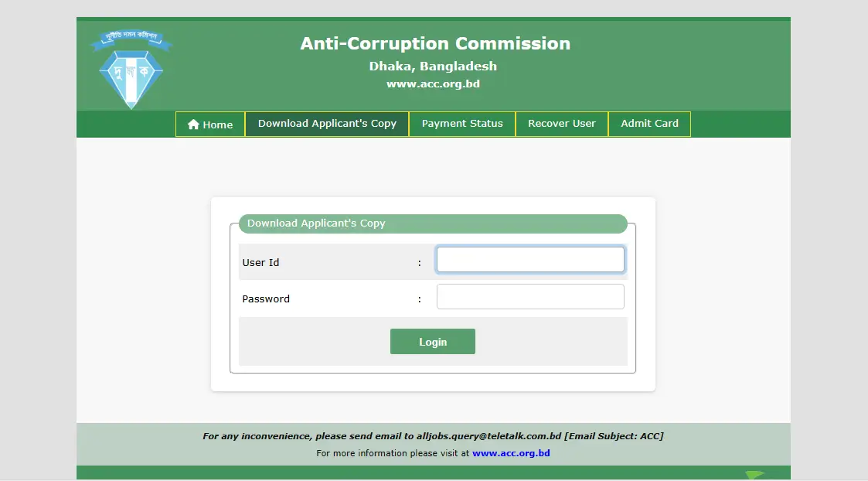Go to the Home menu item
The width and height of the screenshot is (868, 481).
(x=210, y=125)
